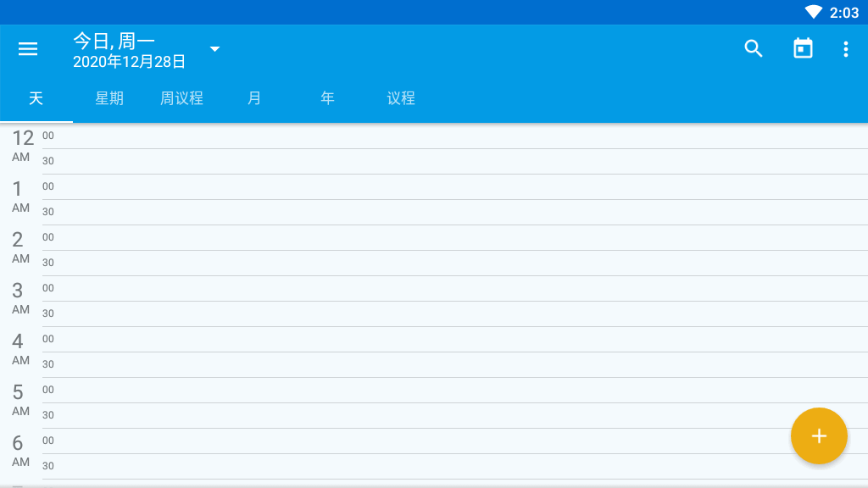Switch to the 议程 tab
868x488 pixels.
pos(400,98)
